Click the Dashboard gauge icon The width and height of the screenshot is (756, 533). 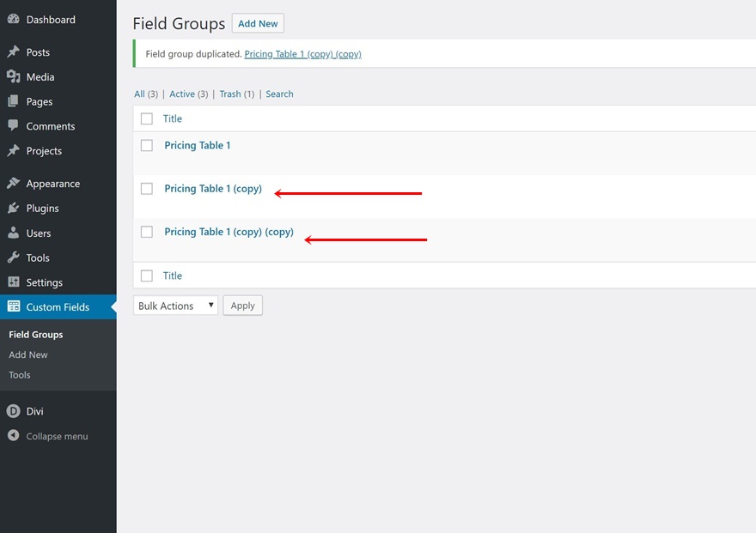tap(13, 19)
